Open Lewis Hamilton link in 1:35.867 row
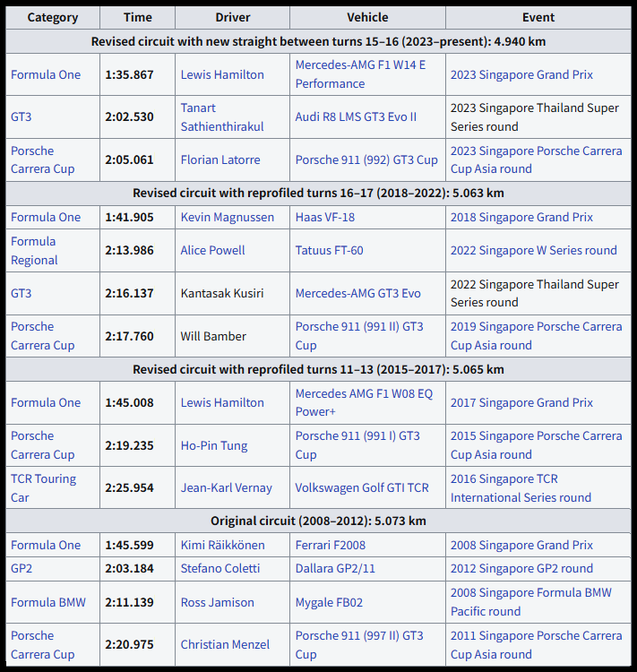The height and width of the screenshot is (672, 637). point(222,74)
